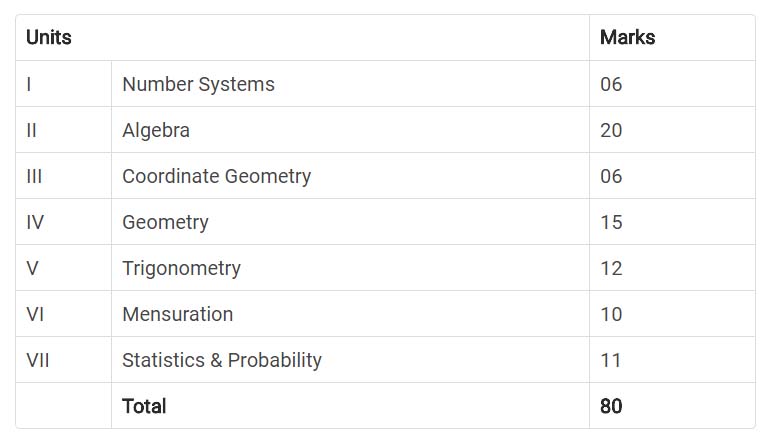Select the Statistics & Probability cell
This screenshot has width=775, height=442.
[x=221, y=360]
